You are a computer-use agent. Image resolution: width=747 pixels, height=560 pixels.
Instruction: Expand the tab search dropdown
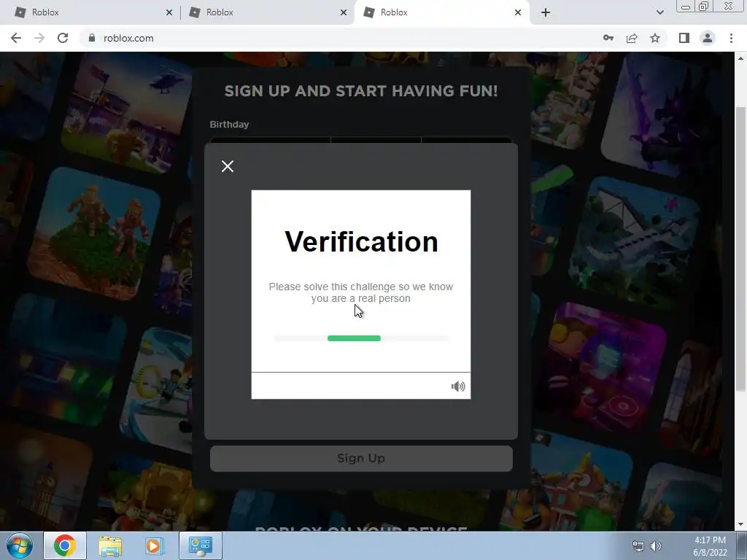pos(659,12)
